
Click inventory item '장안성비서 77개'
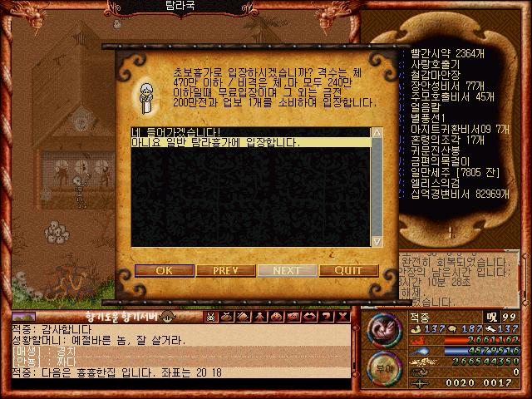[x=447, y=86]
